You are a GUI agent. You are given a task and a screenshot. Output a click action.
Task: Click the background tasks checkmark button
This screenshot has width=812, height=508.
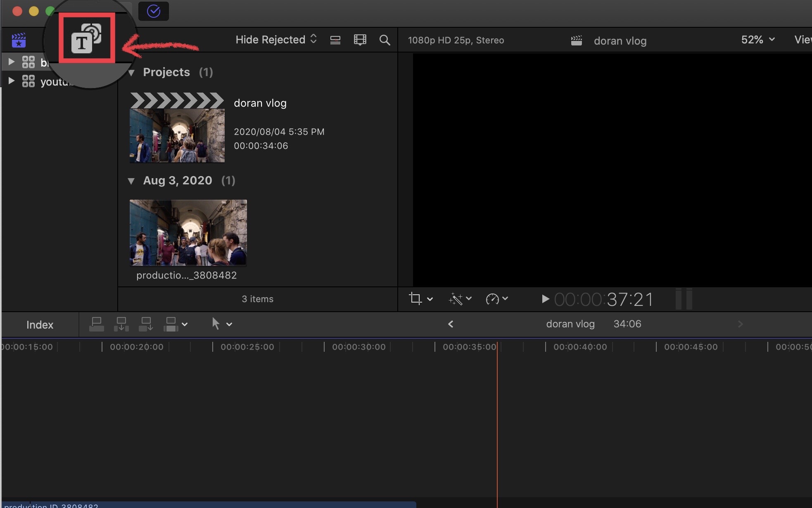(x=153, y=11)
